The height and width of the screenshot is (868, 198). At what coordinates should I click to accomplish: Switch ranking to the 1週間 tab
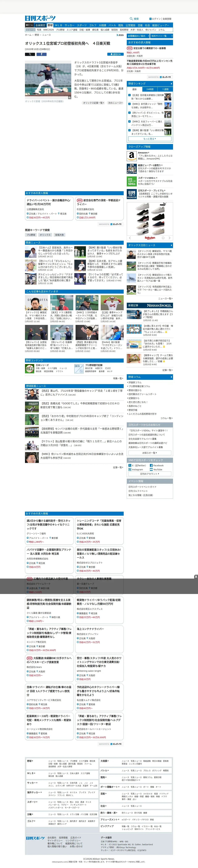(165, 89)
